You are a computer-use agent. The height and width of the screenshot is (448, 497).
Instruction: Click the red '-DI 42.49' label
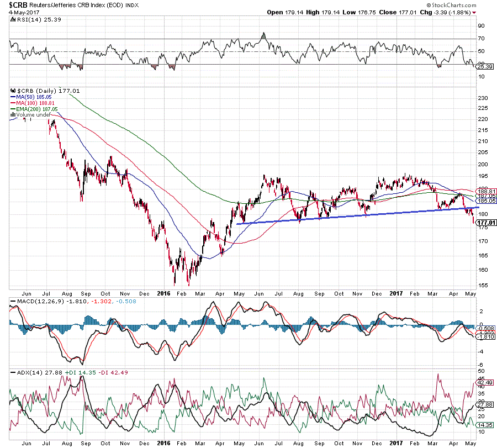tap(113, 372)
